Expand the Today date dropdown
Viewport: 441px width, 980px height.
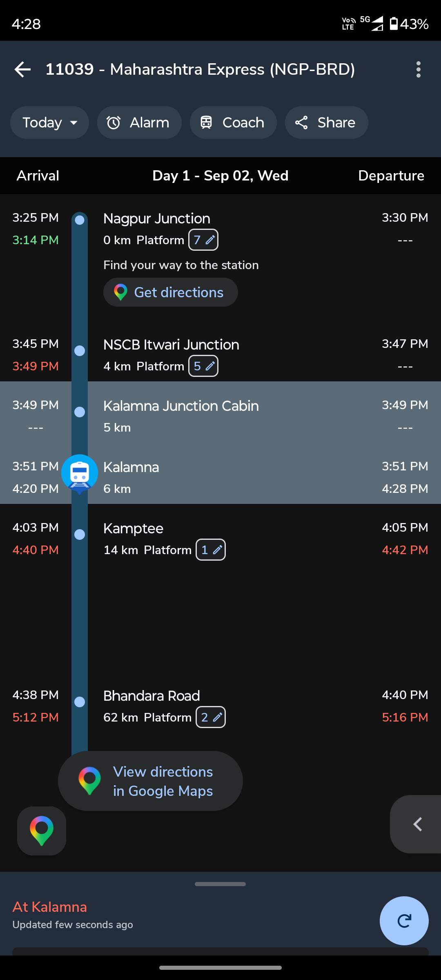[49, 122]
